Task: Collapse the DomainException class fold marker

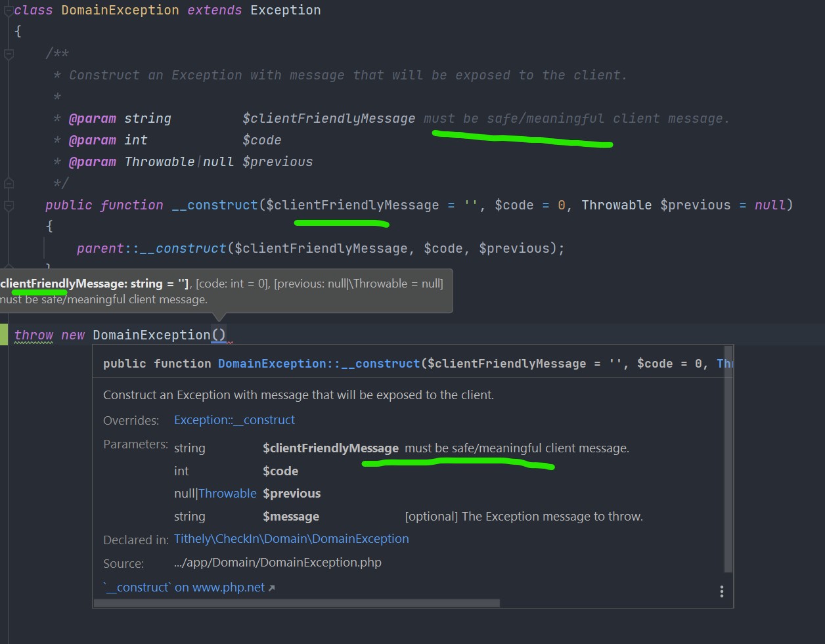Action: [x=9, y=11]
